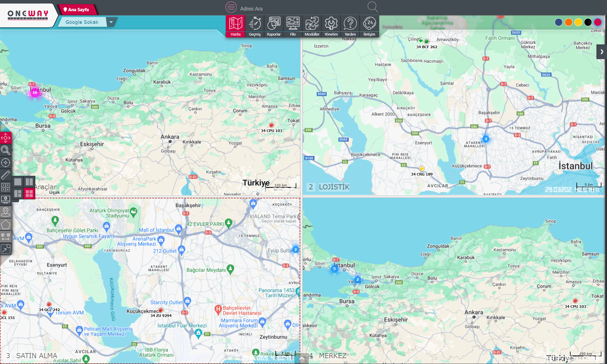This screenshot has height=364, width=607.
Task: Switch to single map pane layout
Action: coord(18,182)
